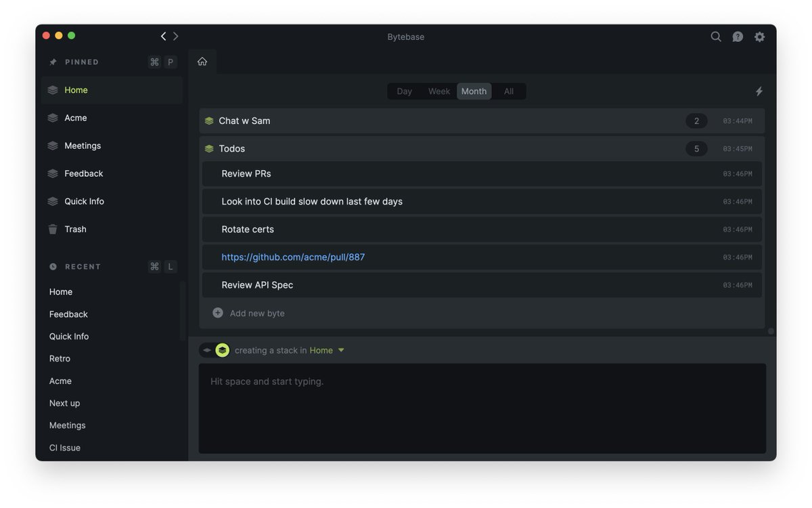Screen dimensions: 812x508
Task: Open Chat w Sam stack title
Action: click(244, 121)
